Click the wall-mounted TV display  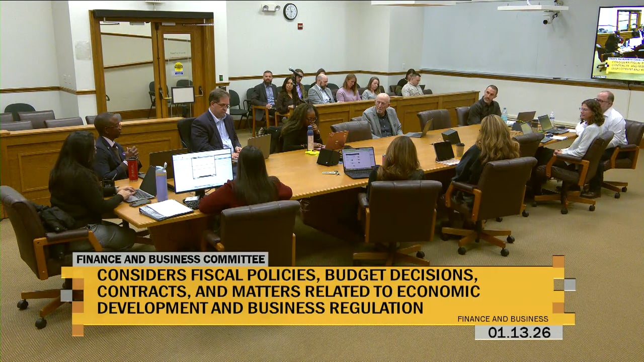click(x=618, y=44)
